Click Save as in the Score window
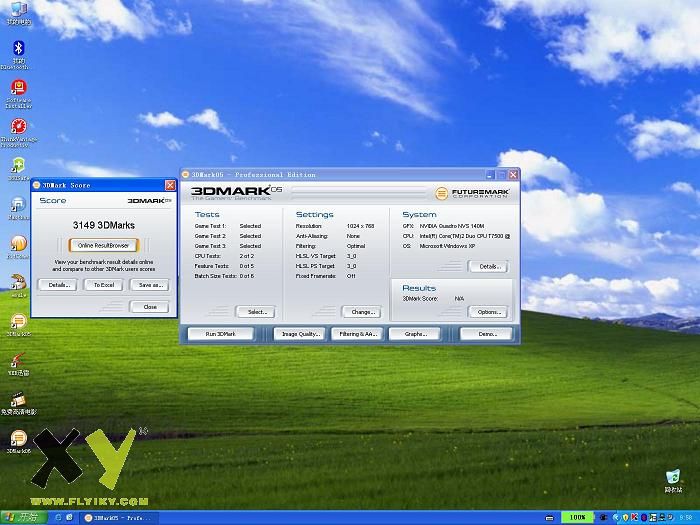This screenshot has height=525, width=700. coord(150,285)
